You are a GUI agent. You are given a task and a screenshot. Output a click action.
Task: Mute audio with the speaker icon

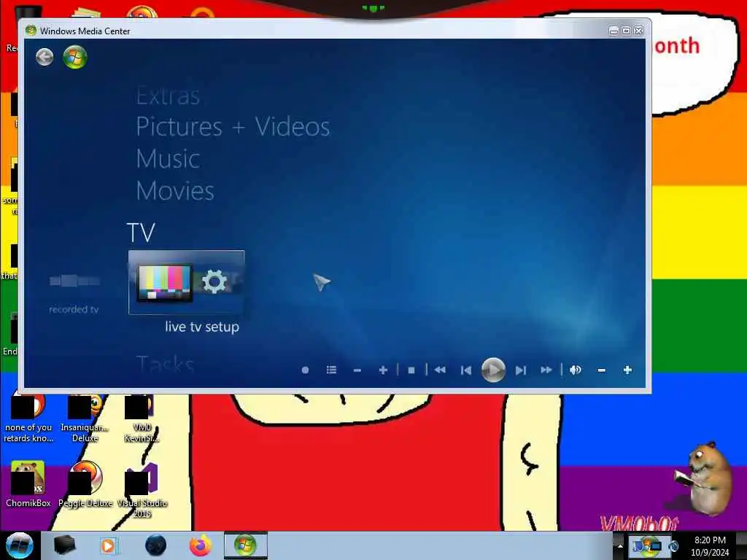(x=576, y=370)
